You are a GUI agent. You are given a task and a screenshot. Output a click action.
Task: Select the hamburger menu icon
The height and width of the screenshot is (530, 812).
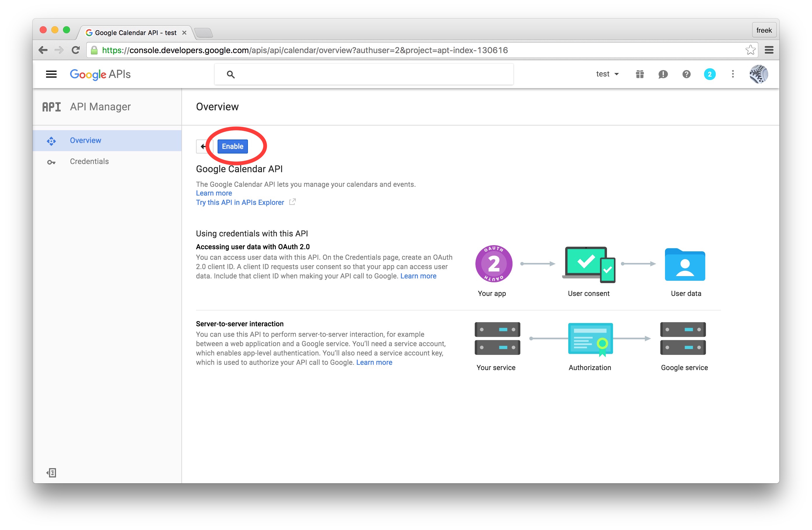pyautogui.click(x=52, y=74)
